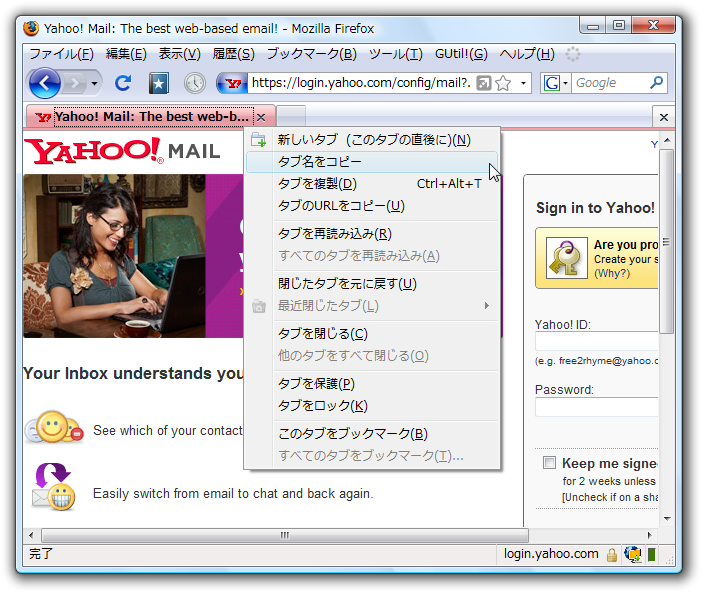703x593 pixels.
Task: Select the Yahoo! Mail tab
Action: click(151, 117)
